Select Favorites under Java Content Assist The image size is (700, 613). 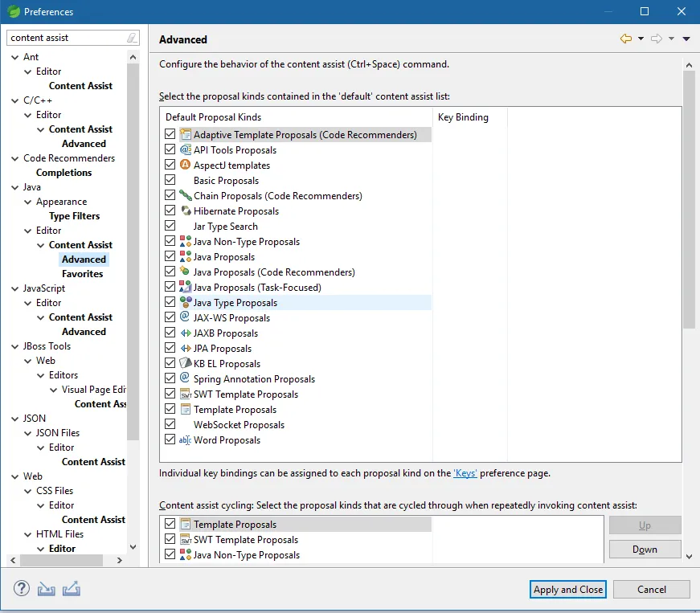pyautogui.click(x=82, y=273)
